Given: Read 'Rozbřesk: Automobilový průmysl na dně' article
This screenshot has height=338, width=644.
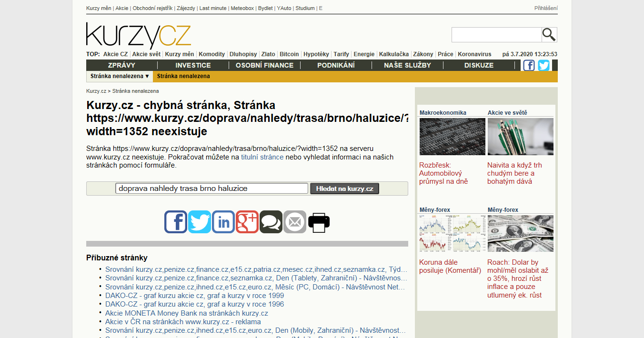Looking at the screenshot, I should (x=443, y=173).
